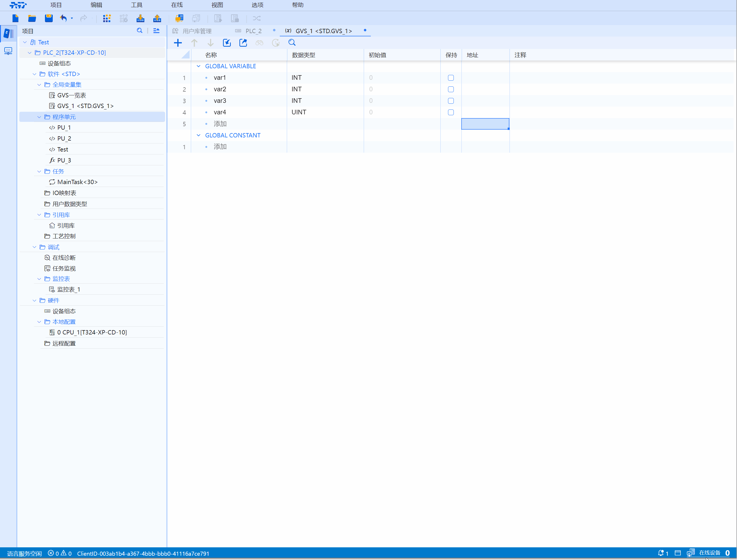Toggle the retain checkbox for var1
This screenshot has width=737, height=560.
[451, 78]
